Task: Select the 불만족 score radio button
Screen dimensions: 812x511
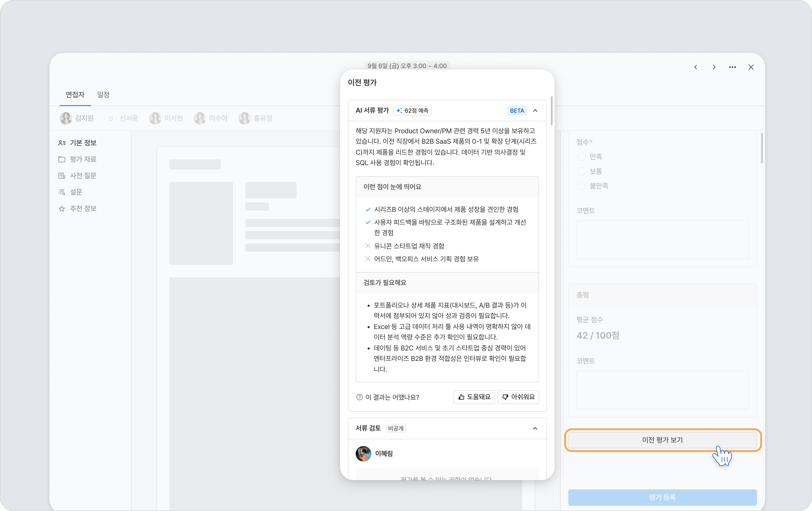Action: tap(581, 186)
